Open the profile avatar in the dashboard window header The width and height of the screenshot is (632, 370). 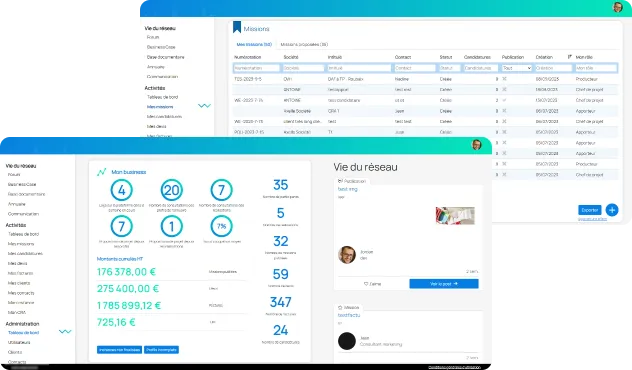[476, 144]
